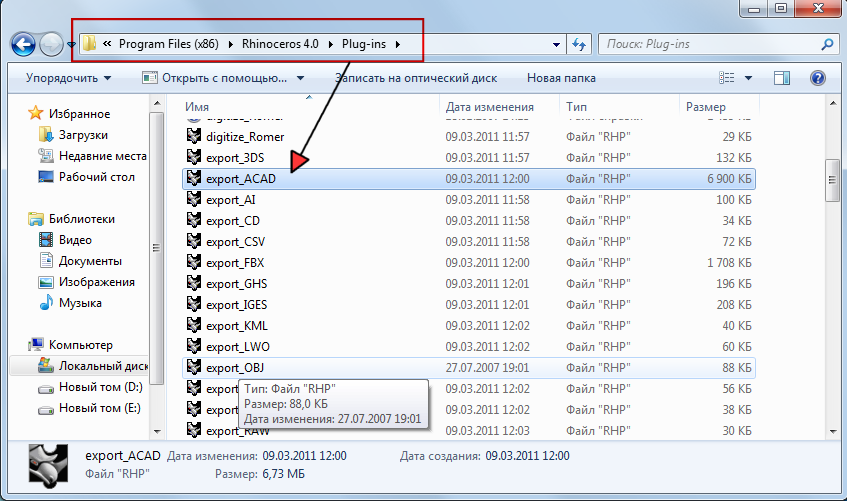Select the export_3DS file icon
The image size is (847, 501).
click(x=194, y=157)
